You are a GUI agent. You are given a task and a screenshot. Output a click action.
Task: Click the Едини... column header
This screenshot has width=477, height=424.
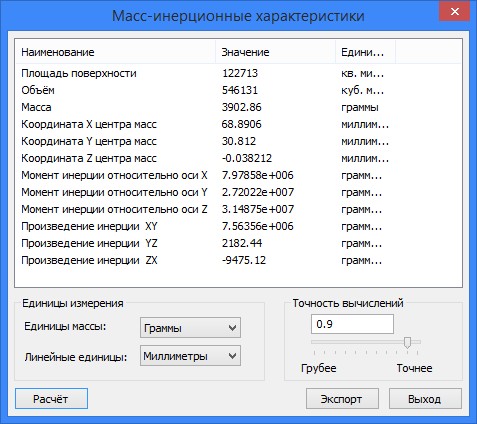365,52
